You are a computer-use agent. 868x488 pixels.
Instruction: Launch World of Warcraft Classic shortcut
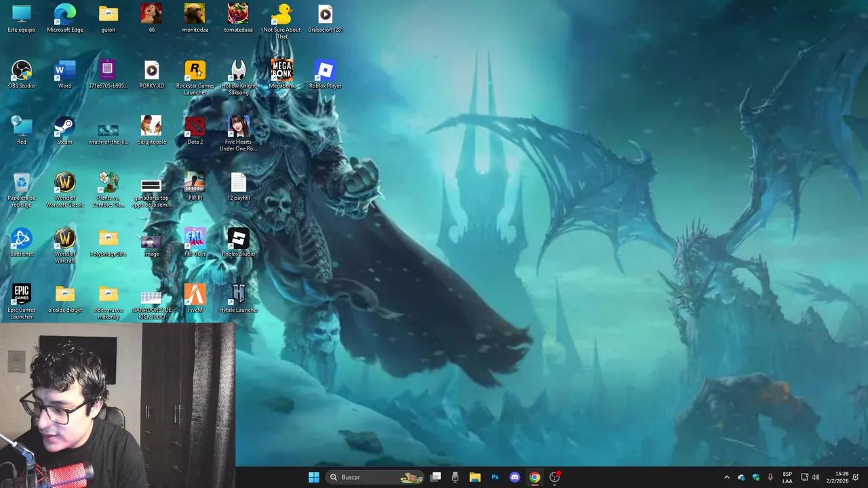coord(65,190)
